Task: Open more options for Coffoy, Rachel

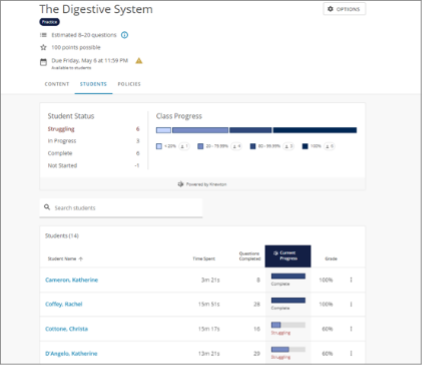Action: (x=351, y=304)
